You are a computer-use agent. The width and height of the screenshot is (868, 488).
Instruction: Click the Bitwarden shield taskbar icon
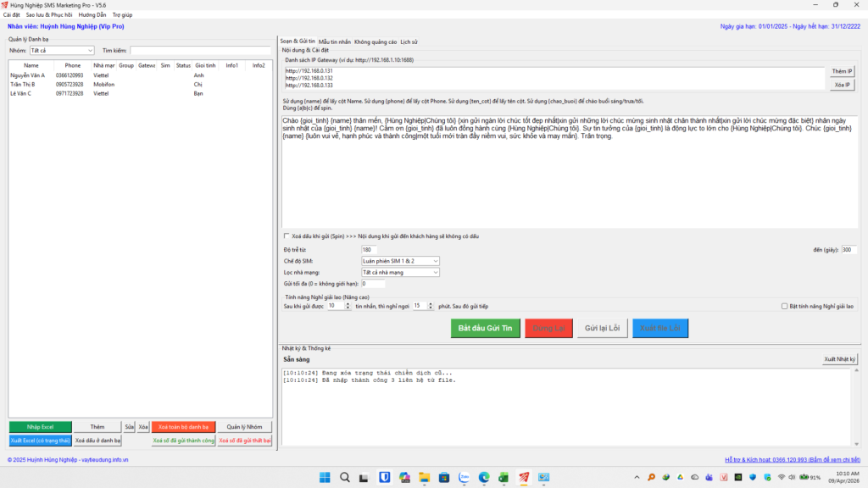384,478
